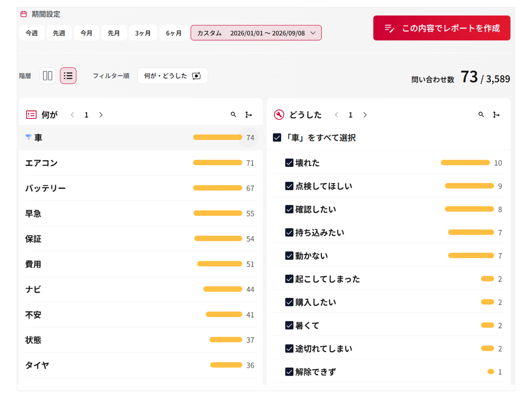The height and width of the screenshot is (412, 532).
Task: Go to previous page in 何が panel
Action: (73, 115)
